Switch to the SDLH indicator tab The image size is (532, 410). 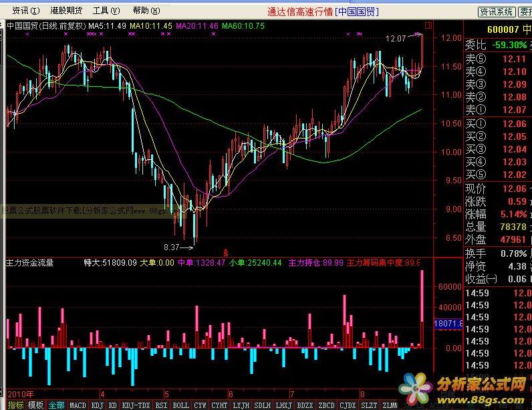262,405
